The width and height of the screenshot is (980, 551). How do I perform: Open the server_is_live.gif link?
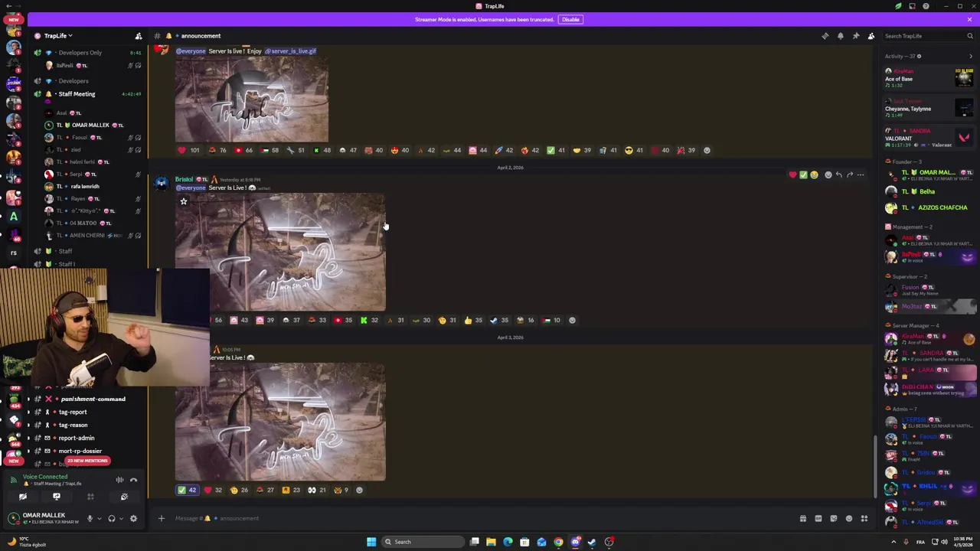pyautogui.click(x=291, y=51)
